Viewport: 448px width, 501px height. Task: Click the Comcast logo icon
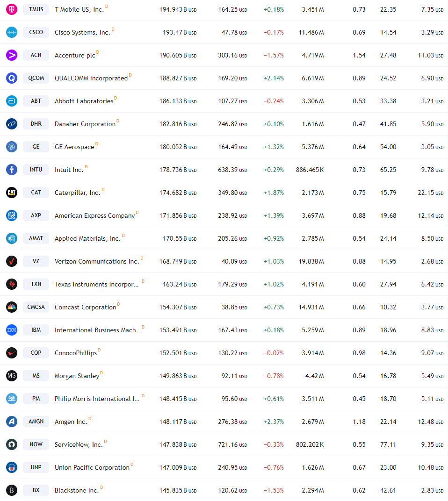pos(12,307)
